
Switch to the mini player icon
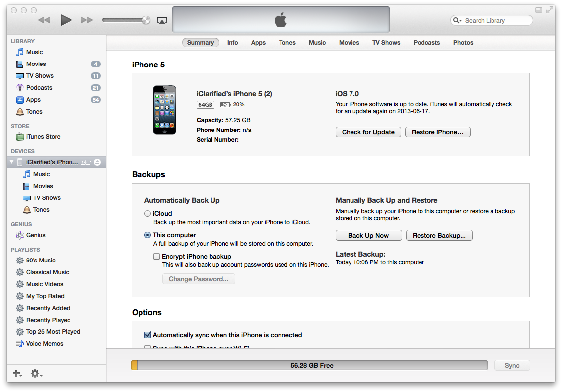pyautogui.click(x=538, y=10)
